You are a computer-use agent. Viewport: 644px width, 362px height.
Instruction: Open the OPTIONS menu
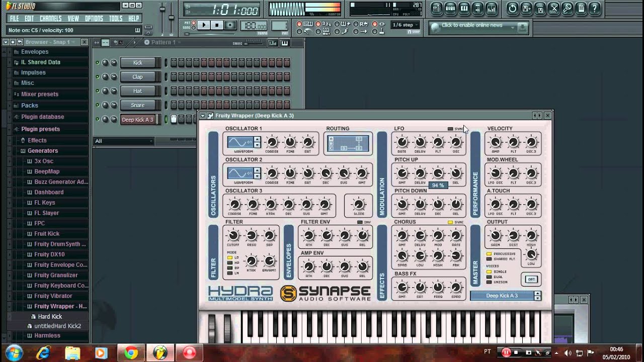pyautogui.click(x=94, y=19)
